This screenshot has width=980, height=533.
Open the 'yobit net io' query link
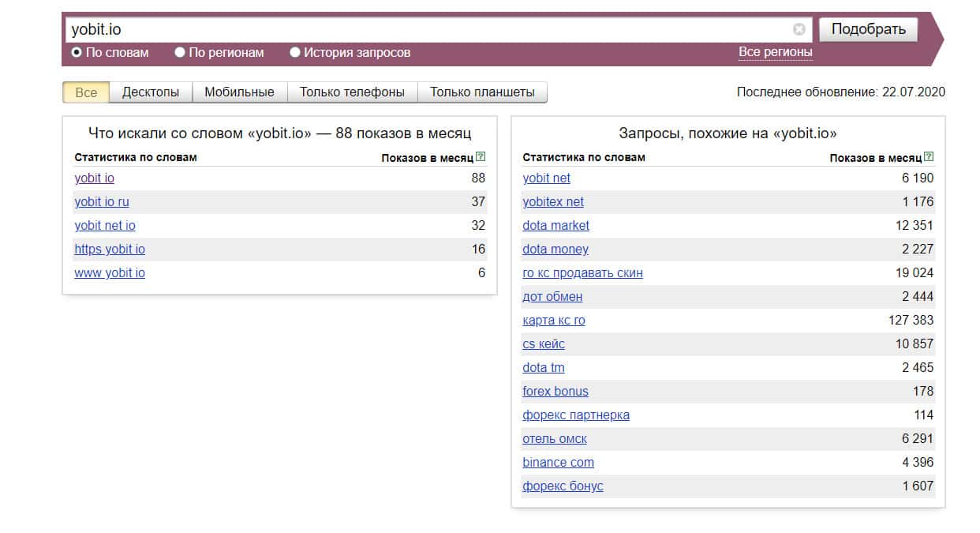105,226
